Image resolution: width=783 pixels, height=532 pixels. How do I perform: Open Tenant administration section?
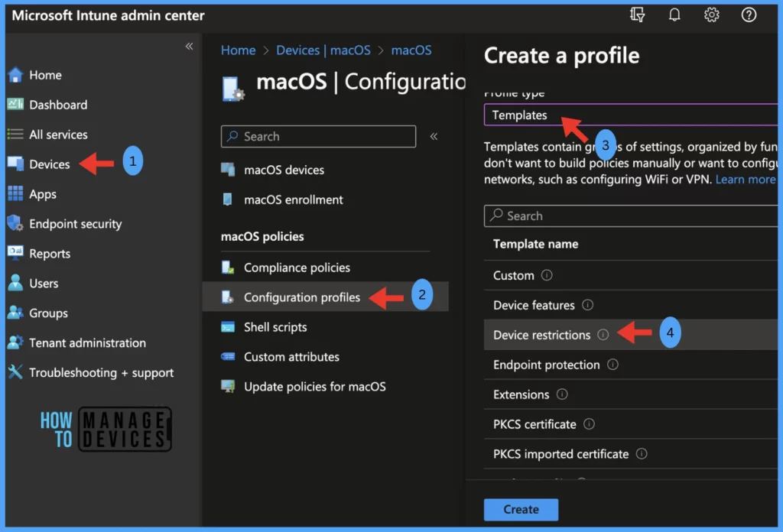pyautogui.click(x=87, y=343)
